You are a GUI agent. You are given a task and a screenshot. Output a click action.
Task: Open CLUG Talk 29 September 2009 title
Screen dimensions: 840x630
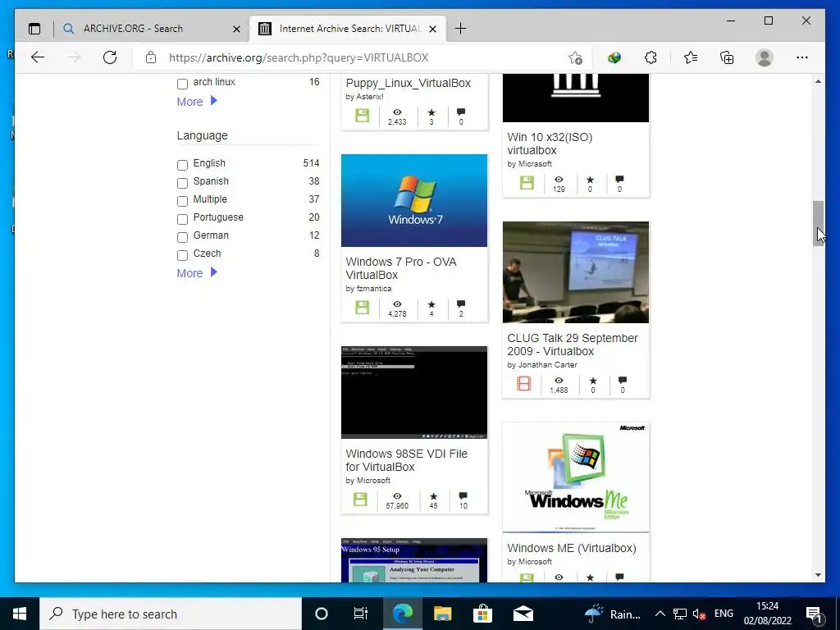572,345
